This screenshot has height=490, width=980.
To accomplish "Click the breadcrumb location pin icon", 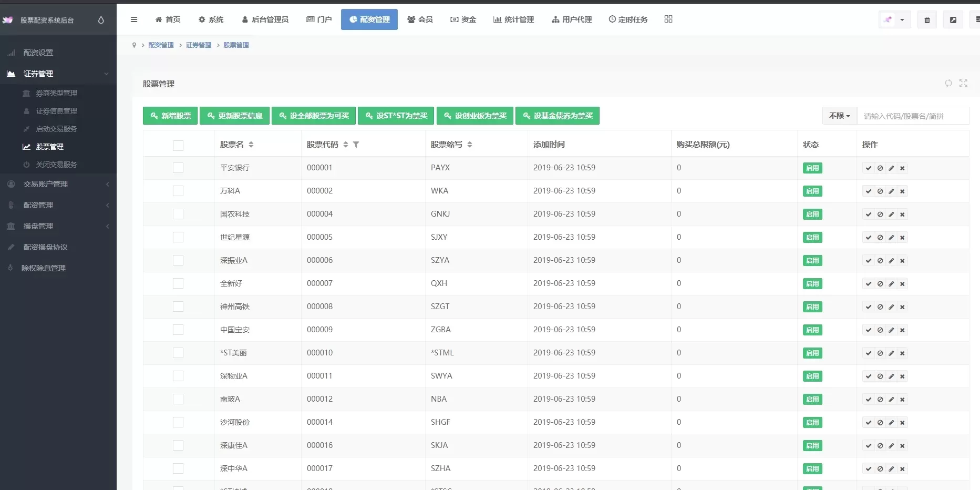I will (x=134, y=45).
